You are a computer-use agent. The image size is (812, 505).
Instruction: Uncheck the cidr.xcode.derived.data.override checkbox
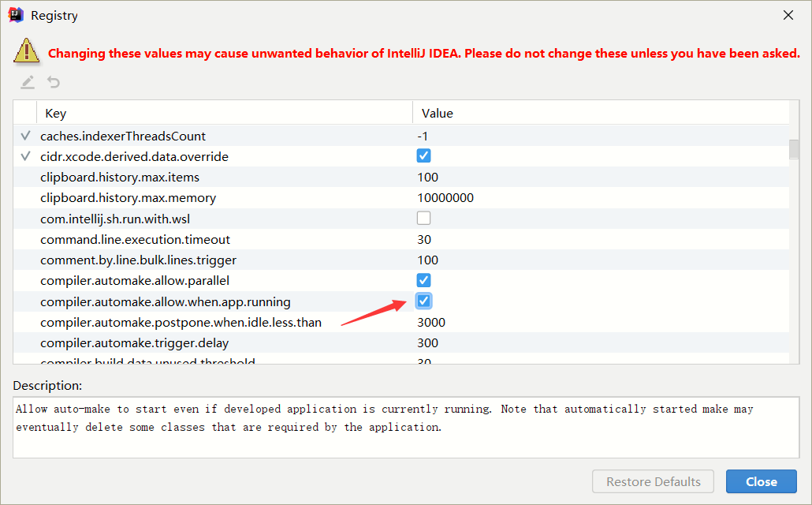424,156
